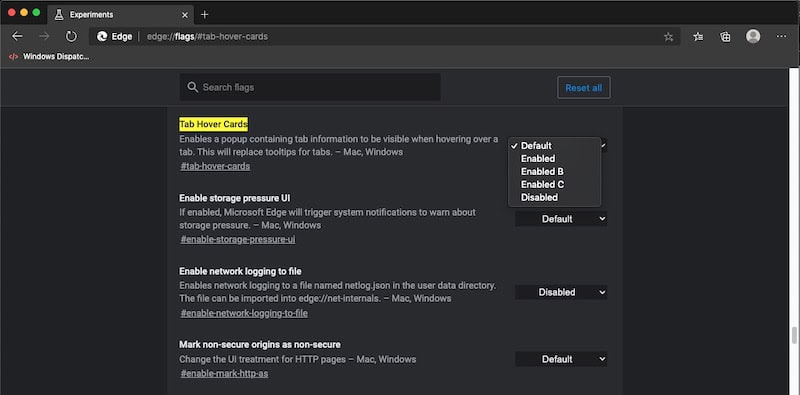This screenshot has height=395, width=800.
Task: Click the highlighted Tab Hover Cards title
Action: pyautogui.click(x=213, y=124)
